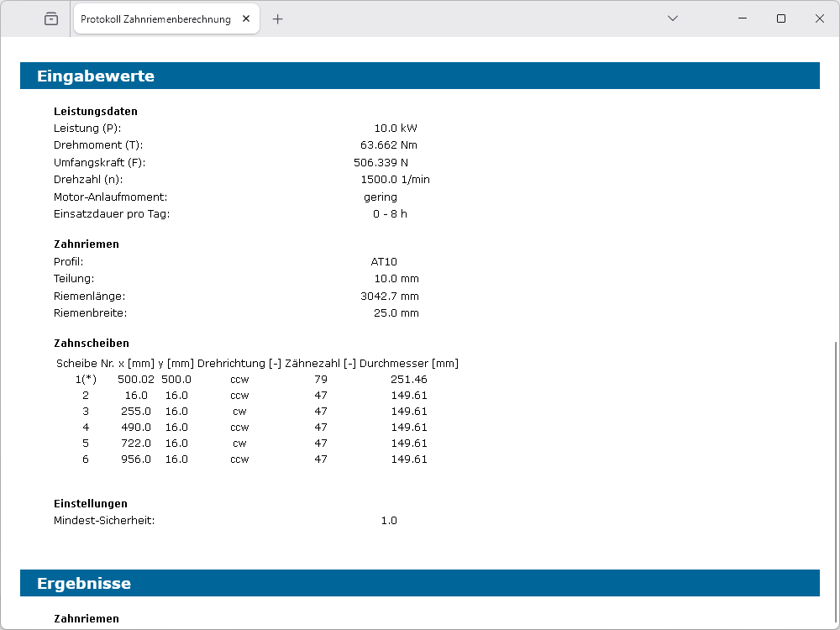Click the Durchmesser [mm] column header
The width and height of the screenshot is (840, 630).
click(409, 363)
